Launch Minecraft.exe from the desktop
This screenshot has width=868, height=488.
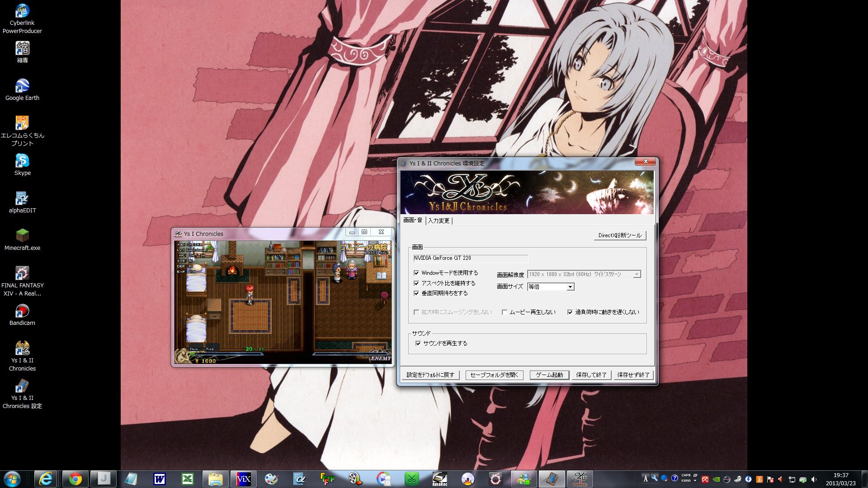click(x=22, y=240)
